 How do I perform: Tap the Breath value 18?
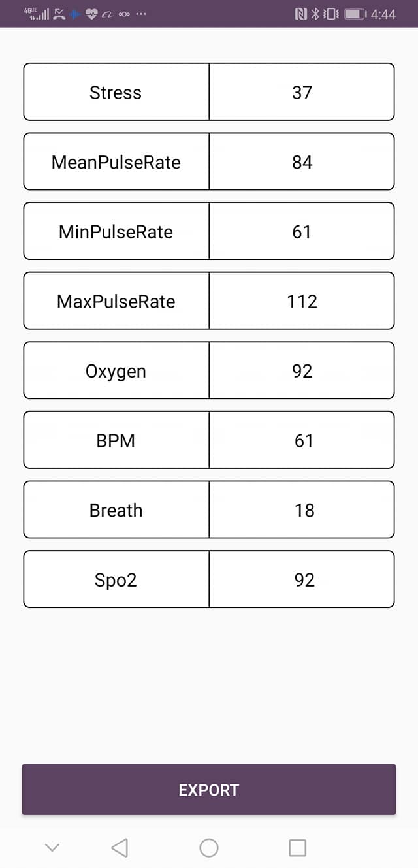[302, 510]
